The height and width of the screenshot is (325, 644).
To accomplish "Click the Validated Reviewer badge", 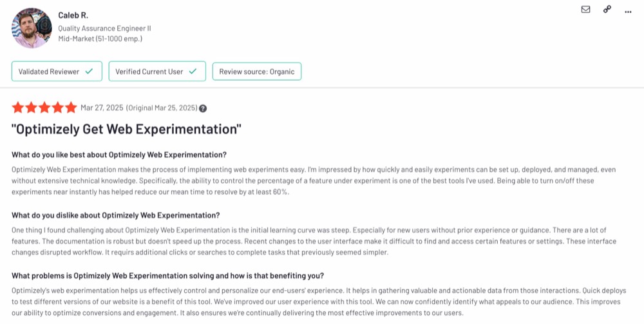I will tap(57, 72).
